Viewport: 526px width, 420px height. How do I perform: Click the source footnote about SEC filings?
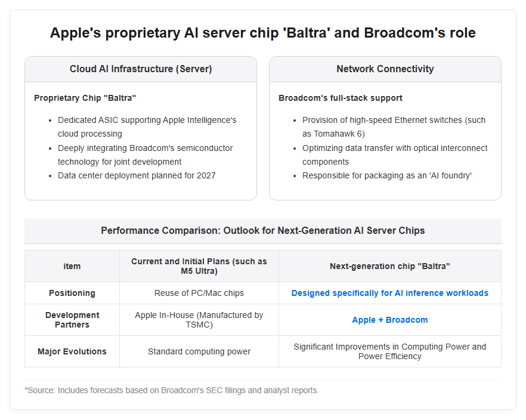pyautogui.click(x=171, y=390)
